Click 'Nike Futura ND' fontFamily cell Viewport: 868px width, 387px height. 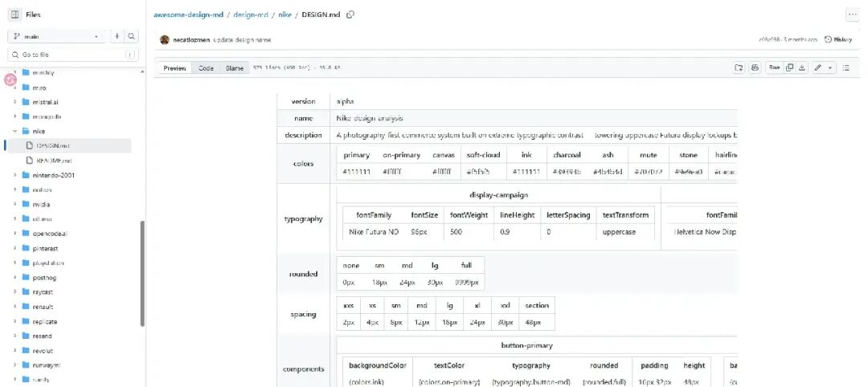[374, 232]
